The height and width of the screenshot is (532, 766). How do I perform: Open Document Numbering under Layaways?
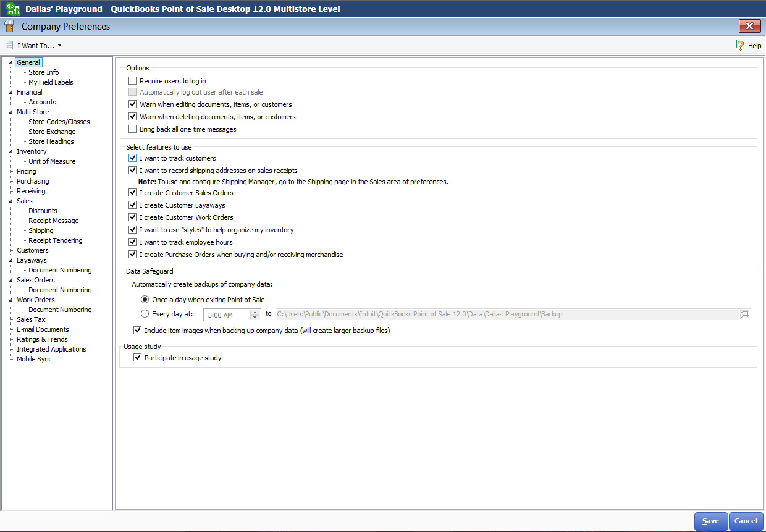click(60, 270)
